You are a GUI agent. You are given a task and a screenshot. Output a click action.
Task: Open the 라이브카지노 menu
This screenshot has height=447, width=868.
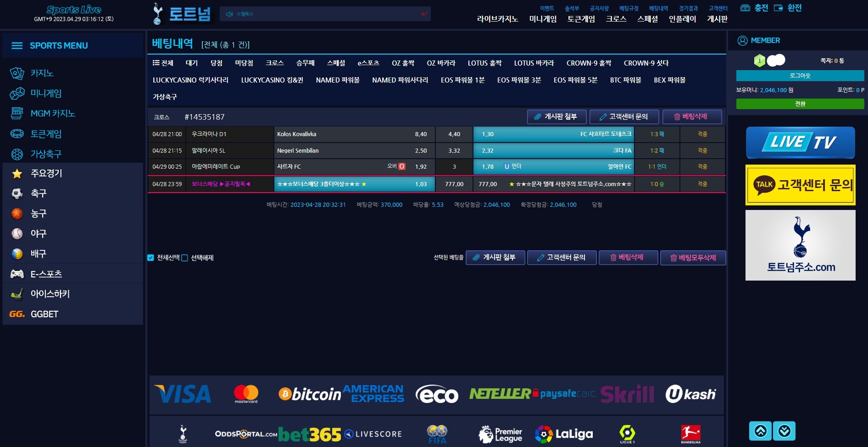[498, 19]
